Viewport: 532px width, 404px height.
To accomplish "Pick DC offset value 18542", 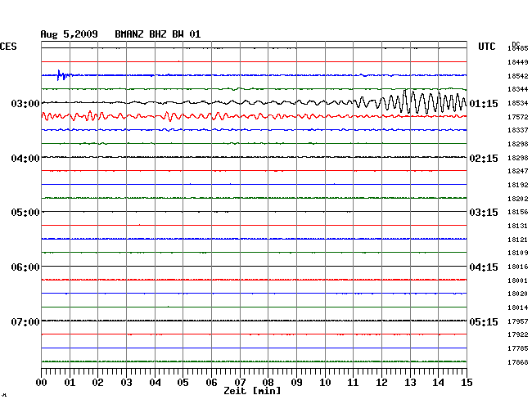I will click(x=518, y=76).
